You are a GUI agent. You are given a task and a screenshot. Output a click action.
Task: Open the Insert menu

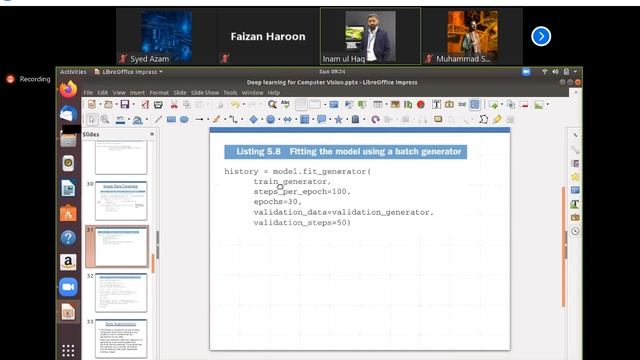tap(137, 93)
